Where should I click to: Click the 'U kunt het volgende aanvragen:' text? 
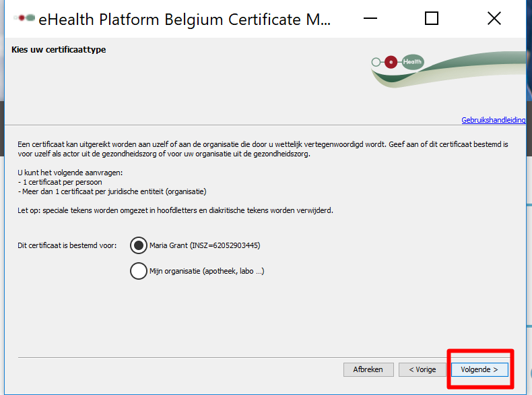[70, 173]
